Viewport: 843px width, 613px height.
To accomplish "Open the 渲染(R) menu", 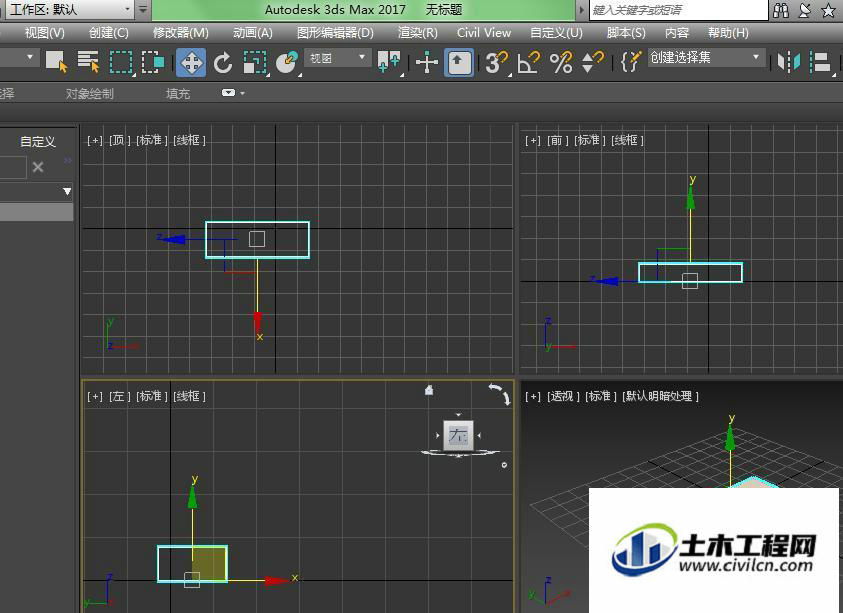I will 418,33.
